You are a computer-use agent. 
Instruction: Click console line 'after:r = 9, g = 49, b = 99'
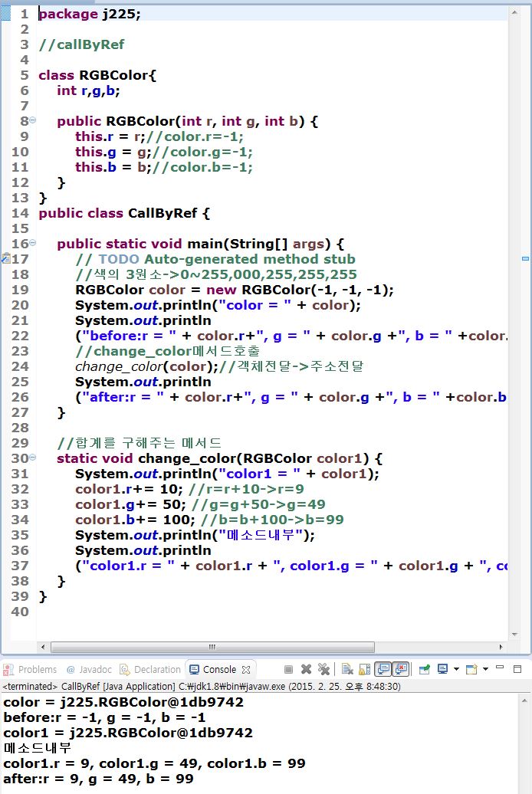click(x=98, y=779)
